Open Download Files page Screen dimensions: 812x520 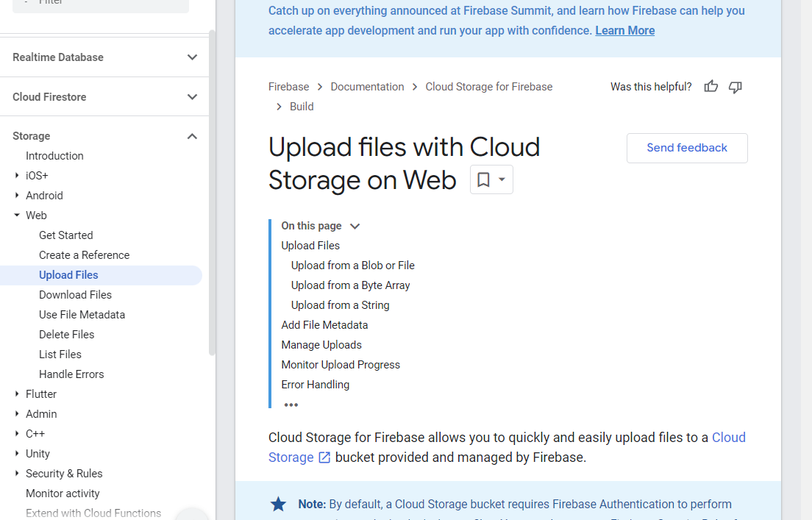coord(75,295)
